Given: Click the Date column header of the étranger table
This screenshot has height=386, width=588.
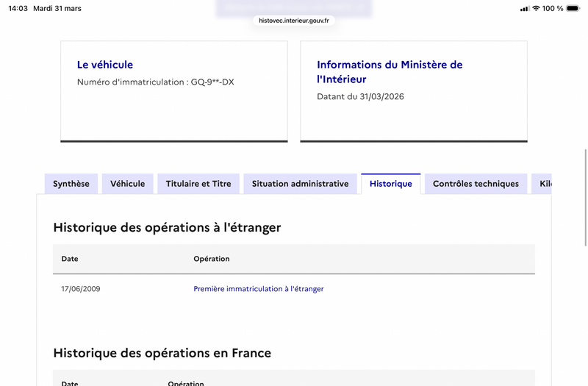Looking at the screenshot, I should [x=70, y=259].
